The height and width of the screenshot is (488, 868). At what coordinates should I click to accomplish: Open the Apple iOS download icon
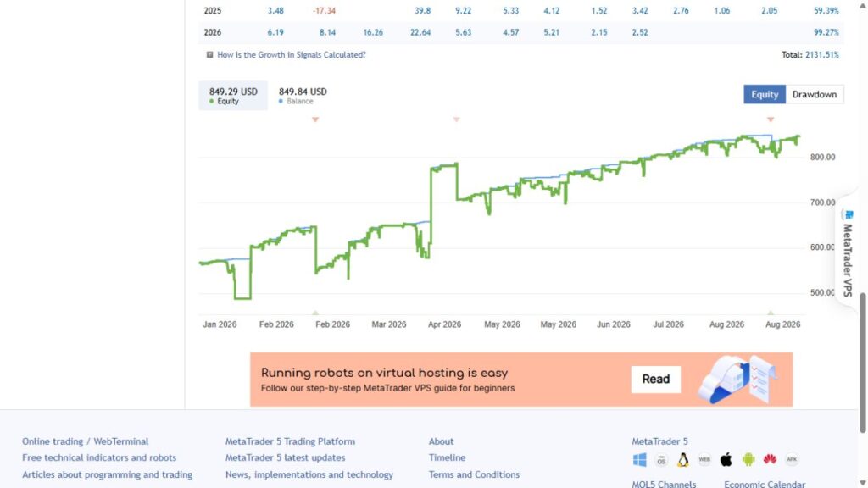click(x=726, y=459)
